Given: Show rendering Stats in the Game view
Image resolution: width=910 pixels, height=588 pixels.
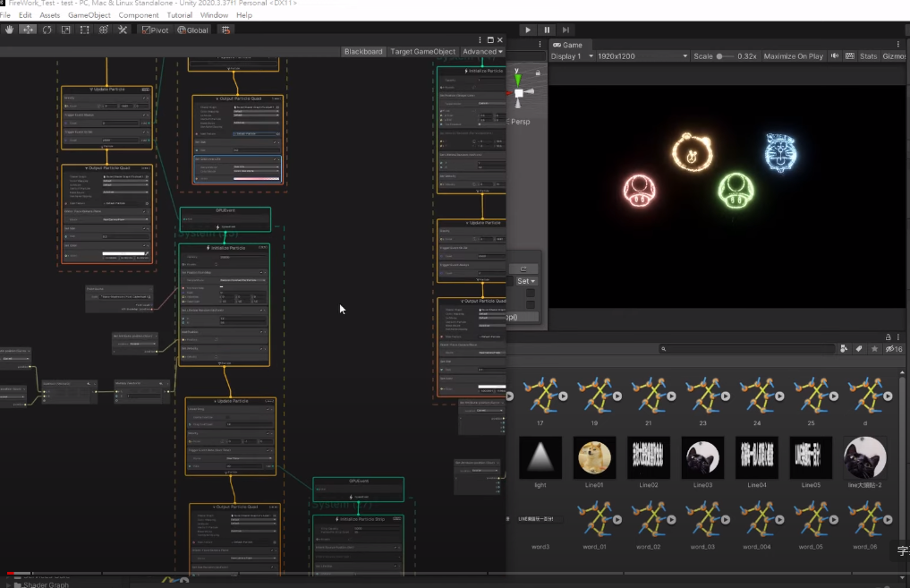Looking at the screenshot, I should (868, 55).
